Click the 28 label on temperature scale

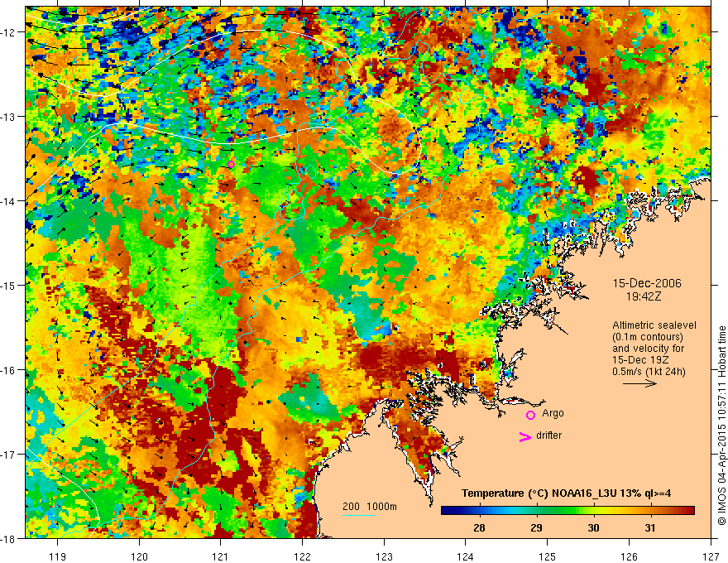coord(479,527)
